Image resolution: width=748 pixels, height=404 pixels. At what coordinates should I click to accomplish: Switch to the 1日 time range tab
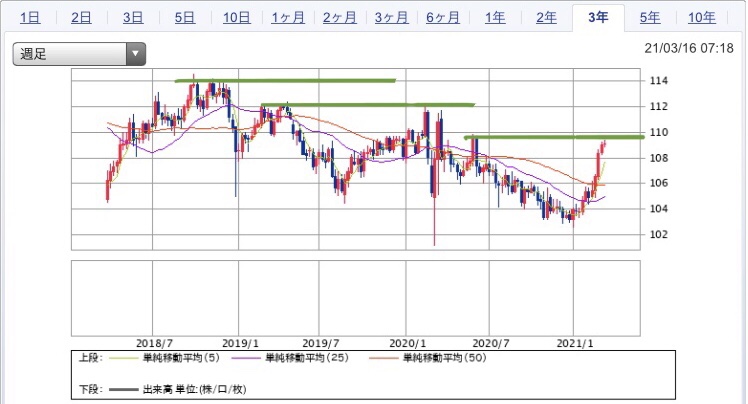pos(30,17)
